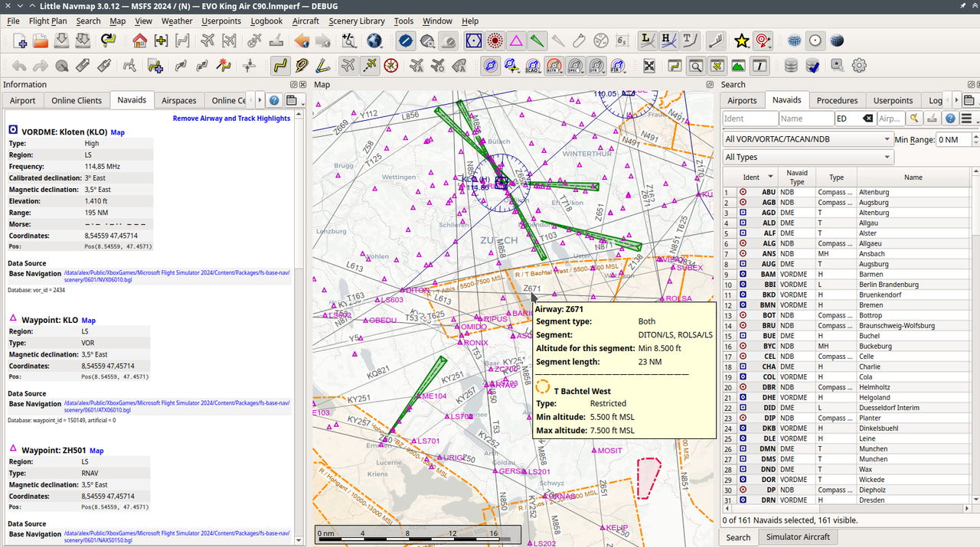Click the wireframe globe theme icon
This screenshot has height=547, width=980.
coord(795,41)
